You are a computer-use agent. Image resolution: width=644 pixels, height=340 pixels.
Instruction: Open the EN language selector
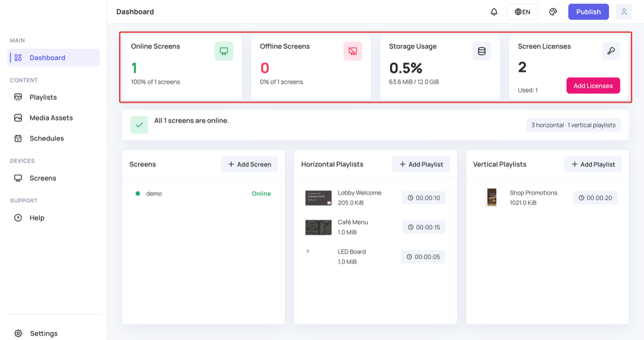(x=522, y=12)
